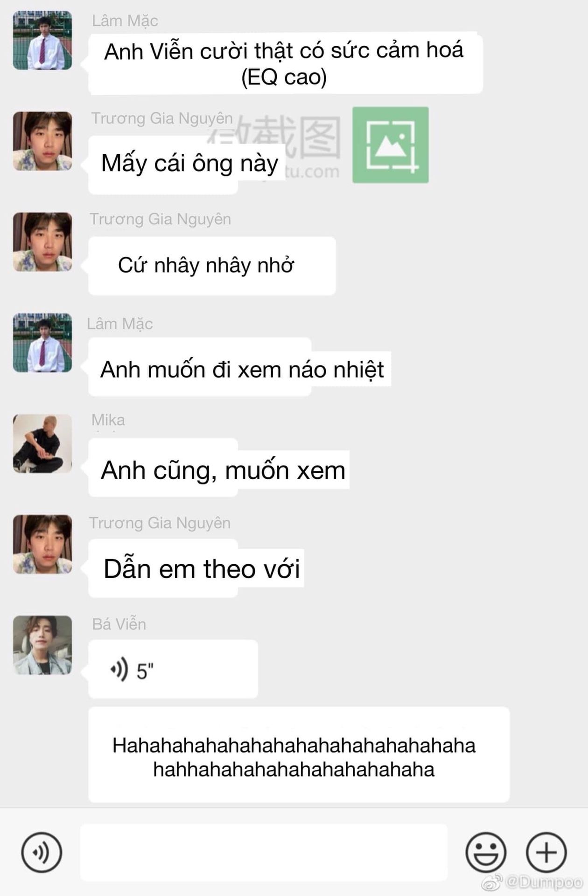This screenshot has height=896, width=588.
Task: Select message about 'EQ cao'
Action: (x=285, y=63)
